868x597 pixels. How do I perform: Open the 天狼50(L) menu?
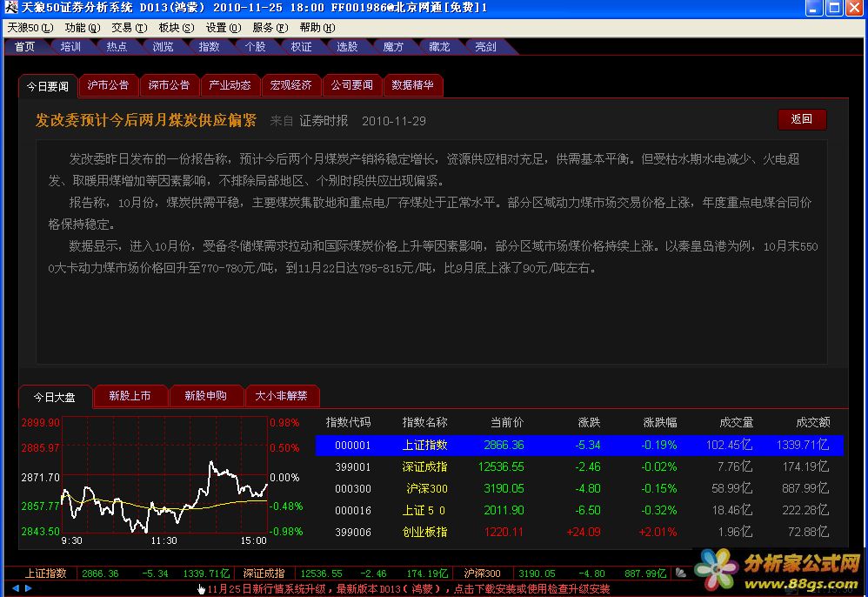tap(30, 28)
